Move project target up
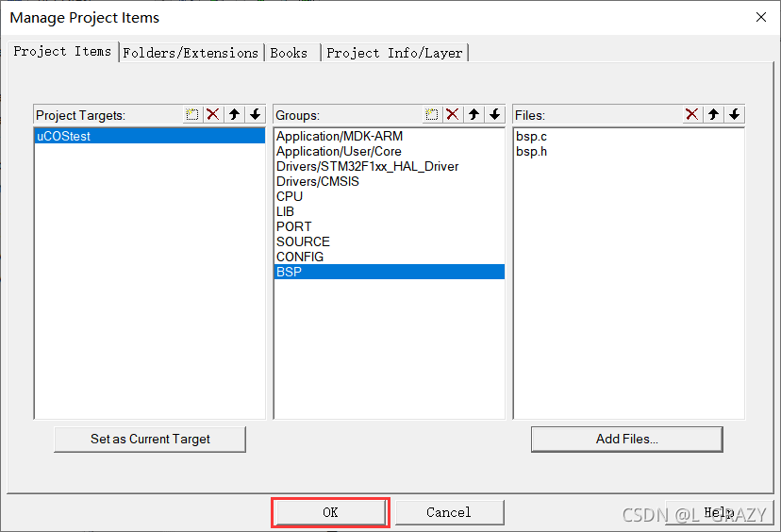Screen dimensions: 781x532 (x=234, y=114)
